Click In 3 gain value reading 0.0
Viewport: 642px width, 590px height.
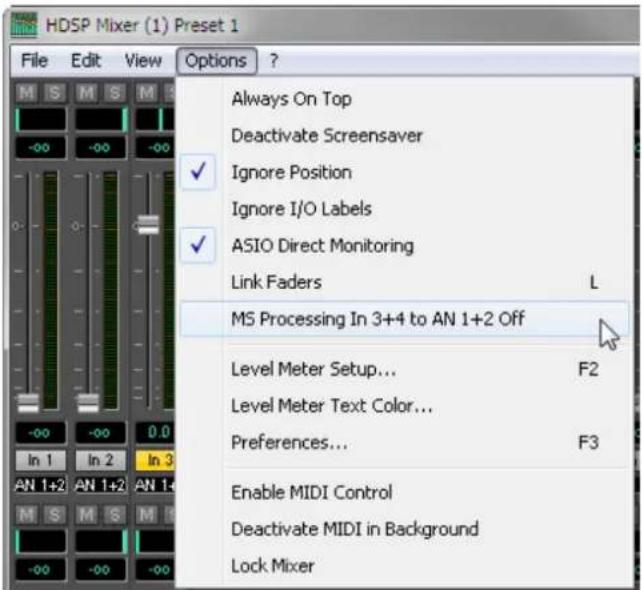click(156, 433)
